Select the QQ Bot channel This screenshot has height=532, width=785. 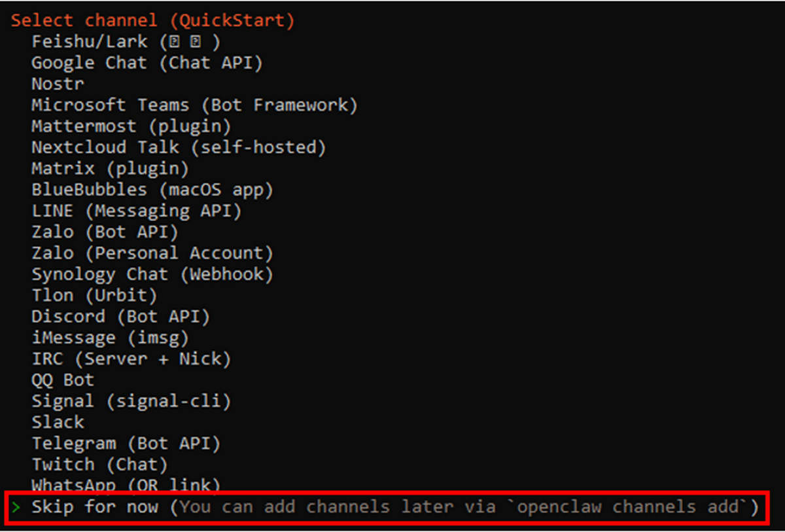[63, 380]
